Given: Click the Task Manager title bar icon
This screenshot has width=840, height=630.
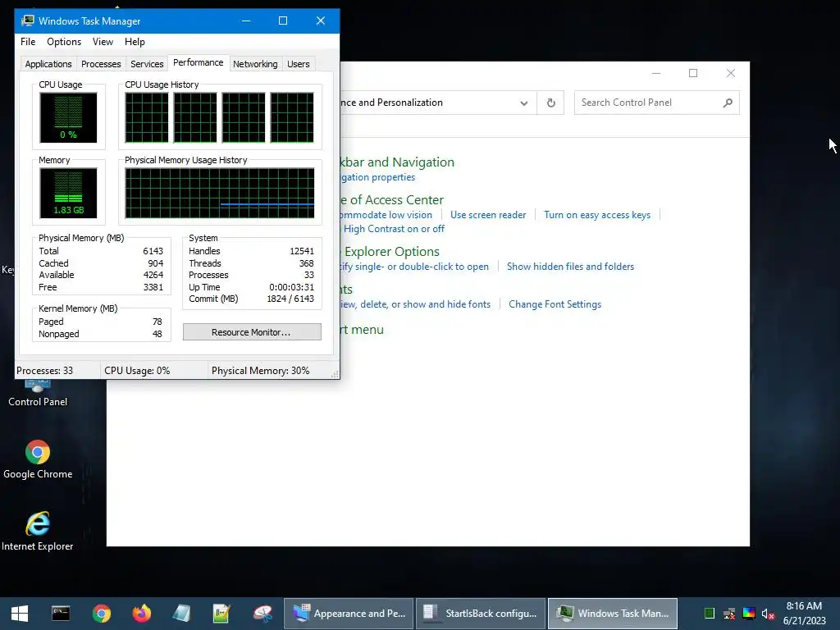Looking at the screenshot, I should pos(28,21).
